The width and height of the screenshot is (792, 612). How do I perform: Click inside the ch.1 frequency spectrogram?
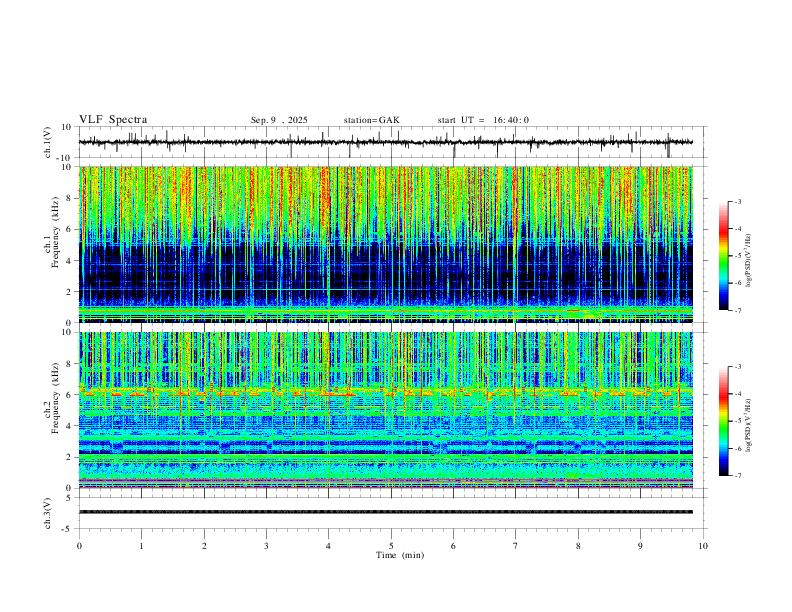pos(385,244)
